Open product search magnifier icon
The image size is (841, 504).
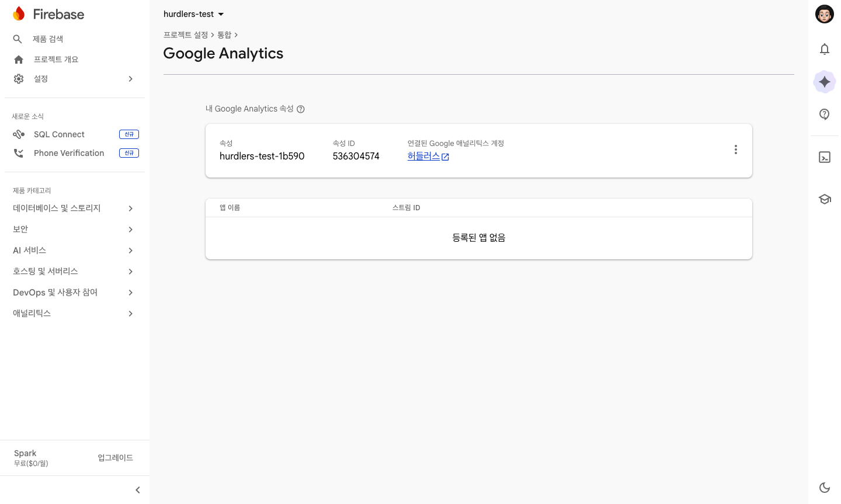[x=18, y=39]
